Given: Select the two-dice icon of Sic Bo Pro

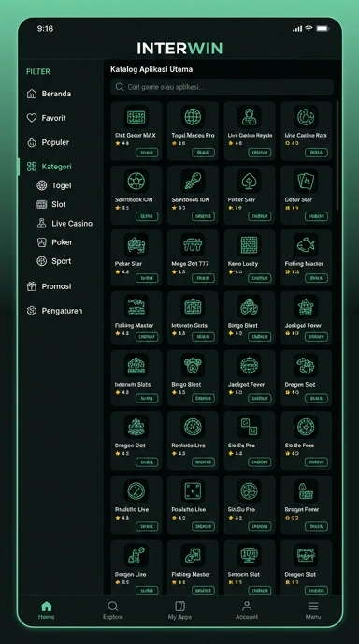Looking at the screenshot, I should tap(249, 426).
